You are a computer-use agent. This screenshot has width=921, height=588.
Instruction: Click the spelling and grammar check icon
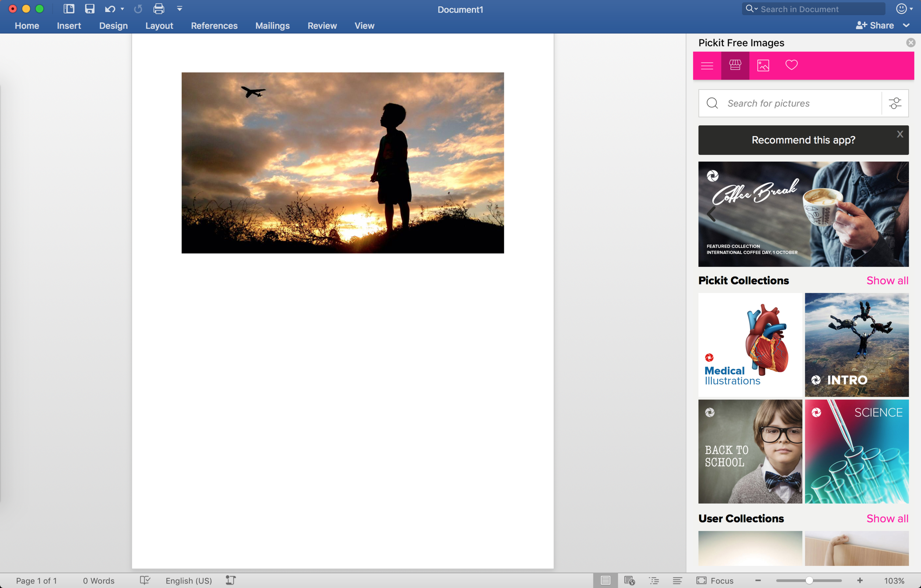tap(145, 580)
